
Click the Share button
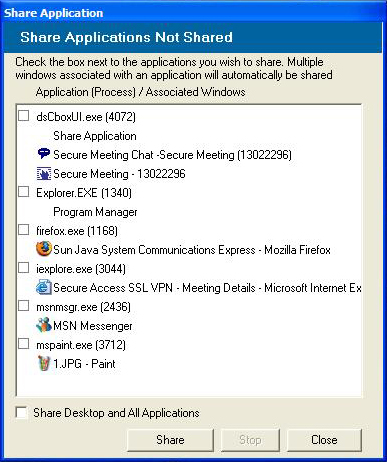170,440
